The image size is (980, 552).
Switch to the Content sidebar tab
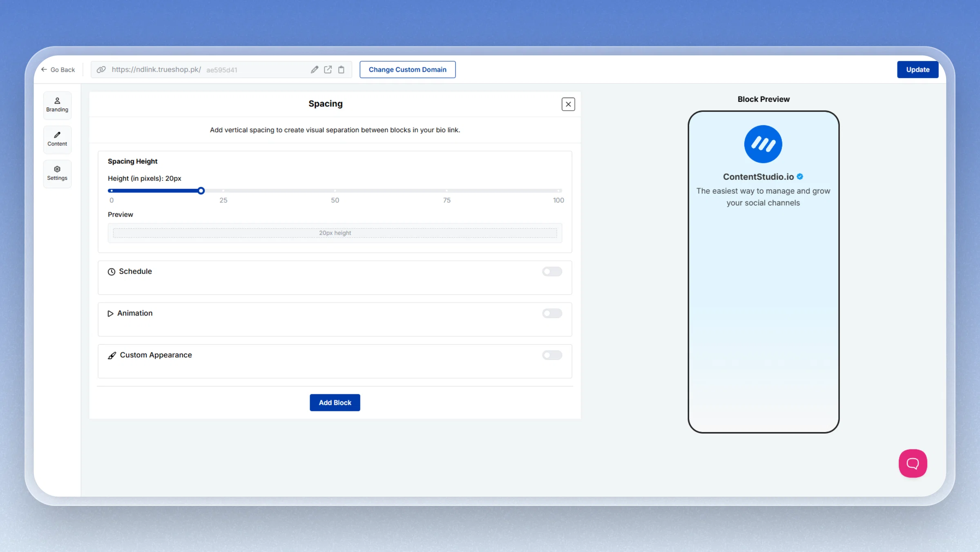click(57, 139)
